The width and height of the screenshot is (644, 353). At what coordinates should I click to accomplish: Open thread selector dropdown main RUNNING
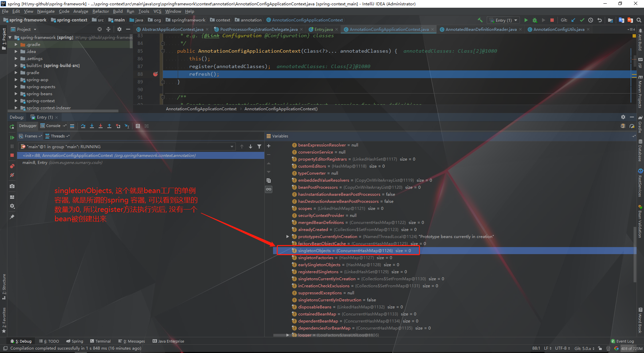coord(127,146)
